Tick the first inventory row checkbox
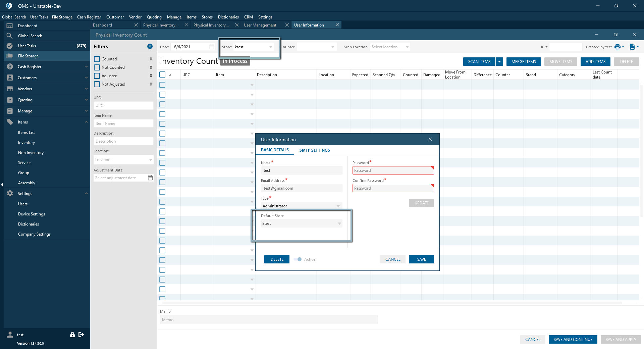644x349 pixels. tap(162, 85)
